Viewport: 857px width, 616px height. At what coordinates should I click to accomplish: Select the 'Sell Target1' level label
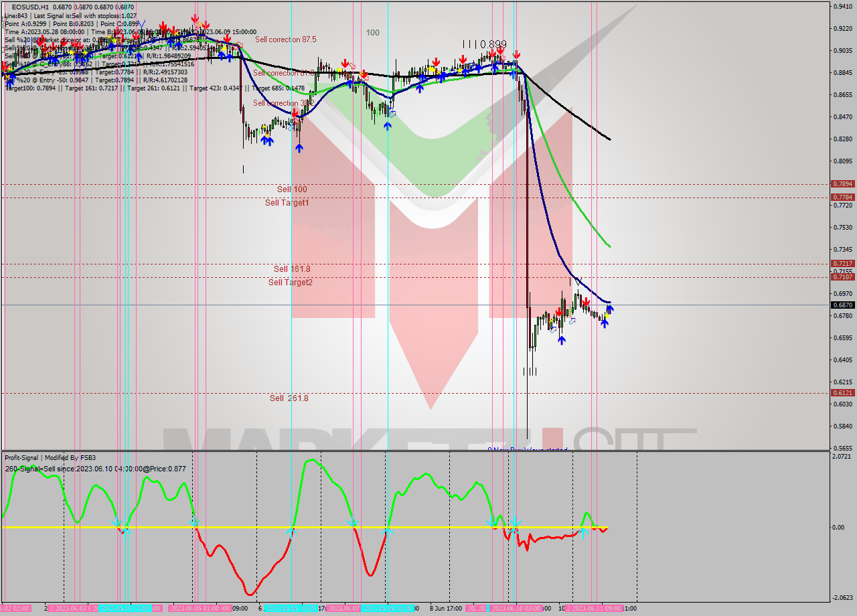coord(287,202)
